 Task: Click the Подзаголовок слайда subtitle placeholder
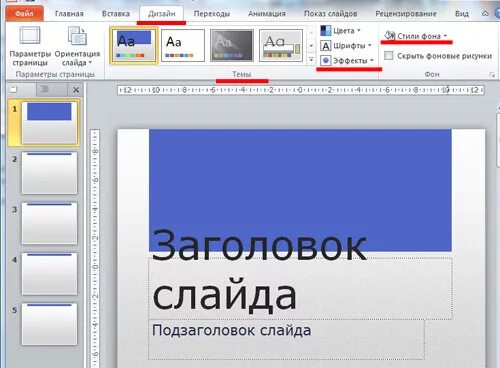286,339
